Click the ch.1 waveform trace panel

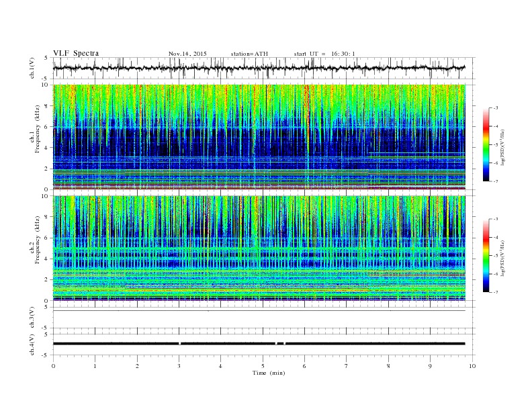[264, 68]
